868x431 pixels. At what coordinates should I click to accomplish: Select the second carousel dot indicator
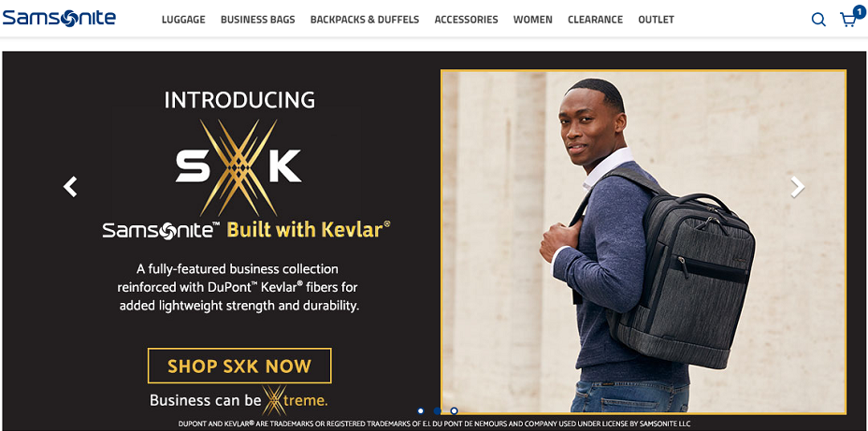point(438,411)
